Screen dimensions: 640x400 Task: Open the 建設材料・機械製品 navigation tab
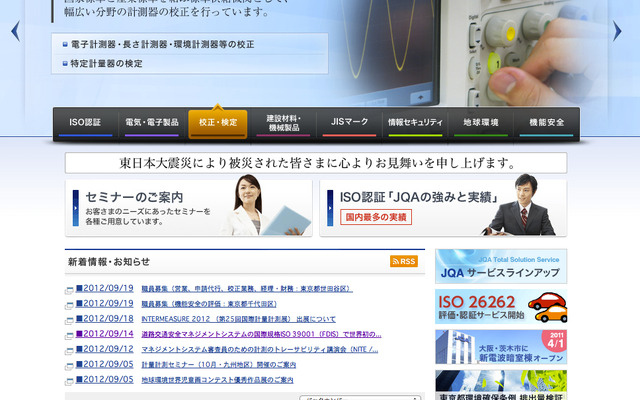(283, 124)
